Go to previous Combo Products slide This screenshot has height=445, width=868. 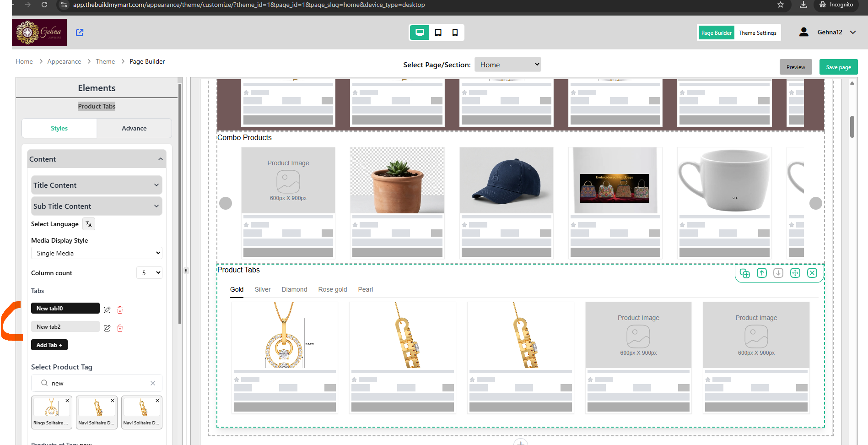(226, 203)
